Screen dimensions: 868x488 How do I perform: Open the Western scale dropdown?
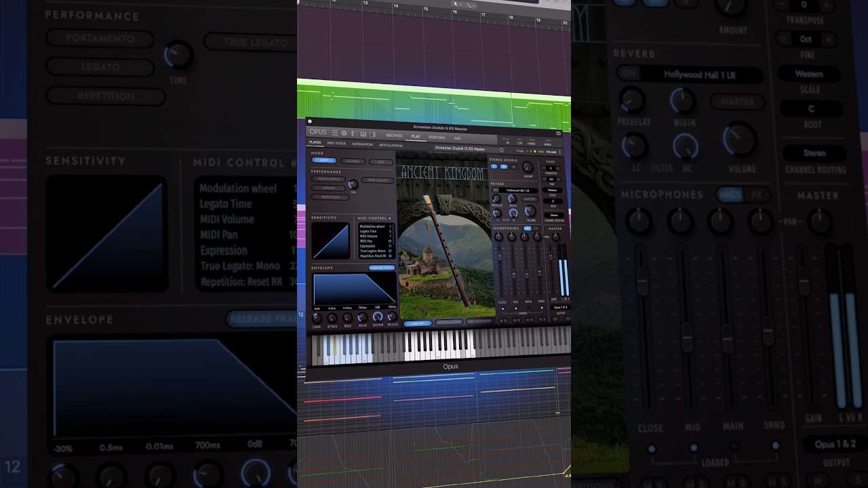(x=553, y=190)
